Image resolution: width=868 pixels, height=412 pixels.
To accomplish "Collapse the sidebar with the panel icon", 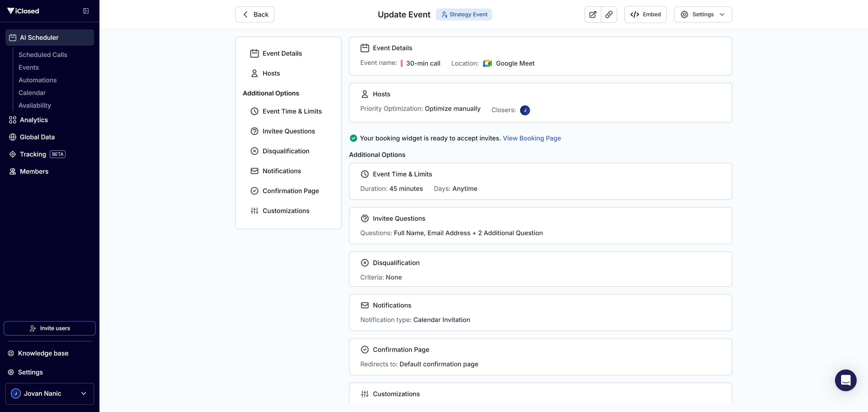I will 86,11.
